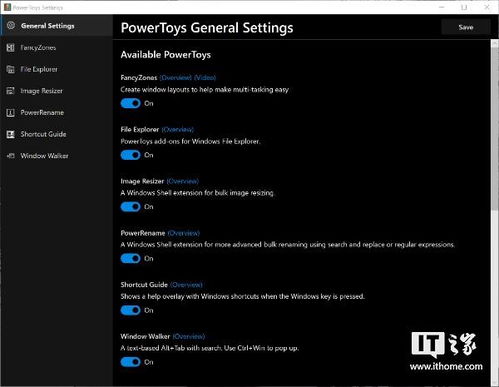Viewport: 499px width, 387px height.
Task: Click the vertical scrollbar on the right
Action: point(495,213)
